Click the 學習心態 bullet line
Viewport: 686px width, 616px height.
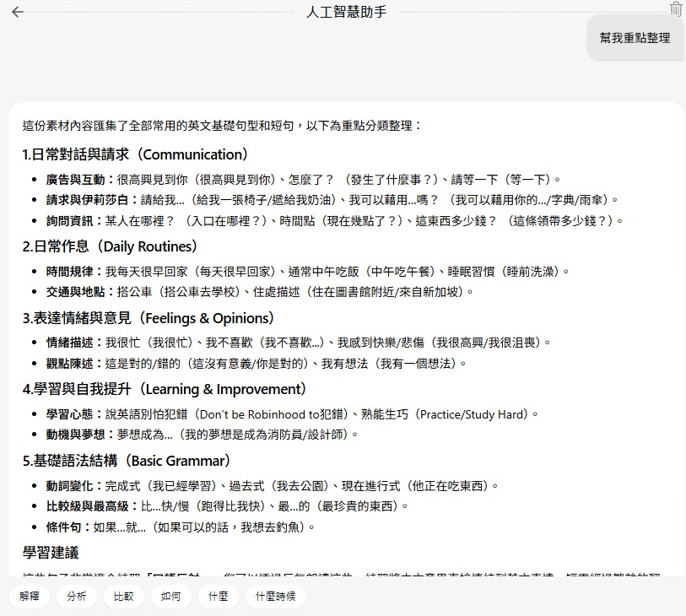[292, 414]
